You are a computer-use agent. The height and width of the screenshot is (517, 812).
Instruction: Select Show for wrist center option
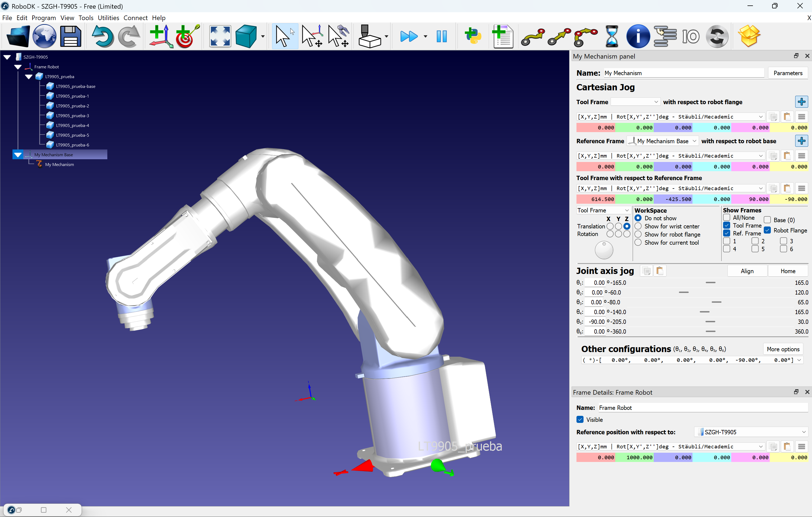638,226
